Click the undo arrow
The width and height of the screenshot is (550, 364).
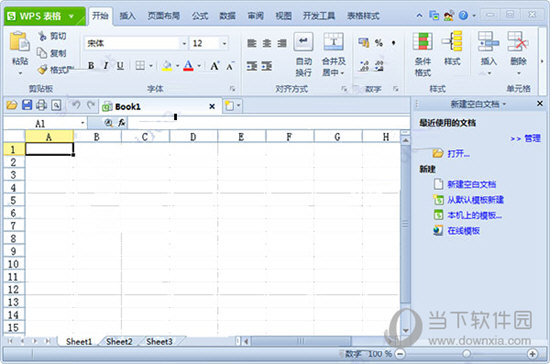point(76,105)
